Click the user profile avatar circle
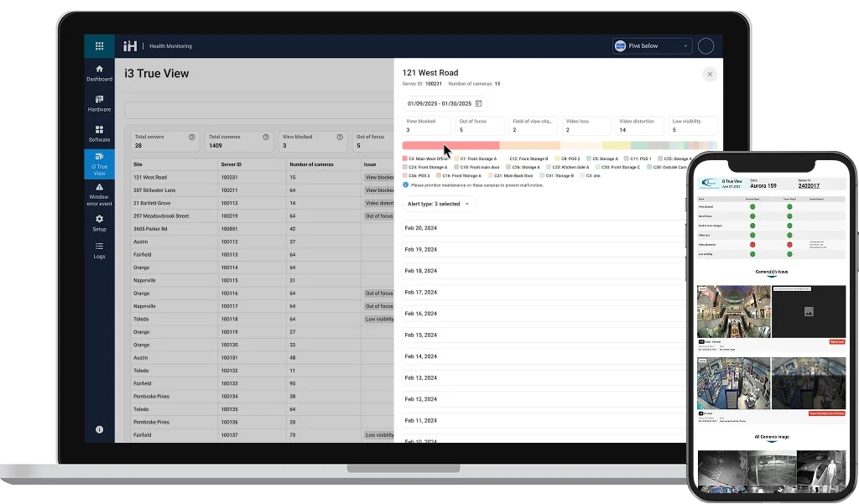 click(x=706, y=46)
